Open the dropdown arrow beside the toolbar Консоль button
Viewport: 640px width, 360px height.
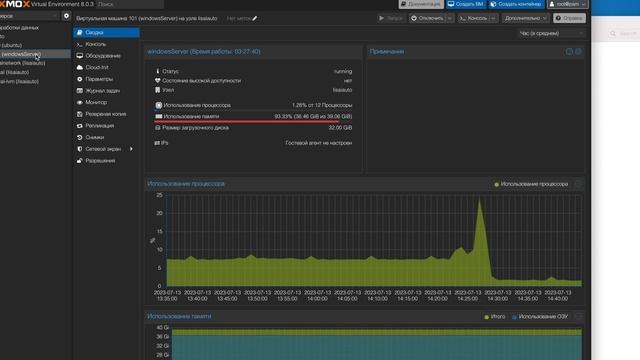point(493,18)
